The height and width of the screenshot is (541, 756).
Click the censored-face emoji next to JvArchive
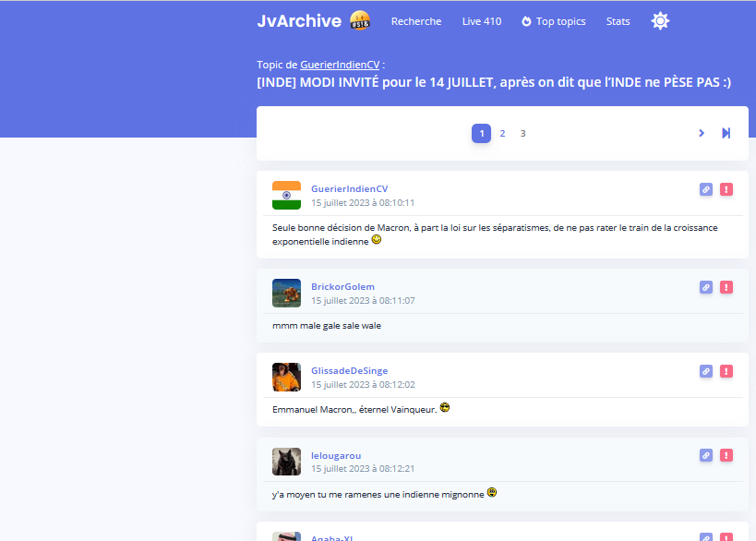click(360, 20)
